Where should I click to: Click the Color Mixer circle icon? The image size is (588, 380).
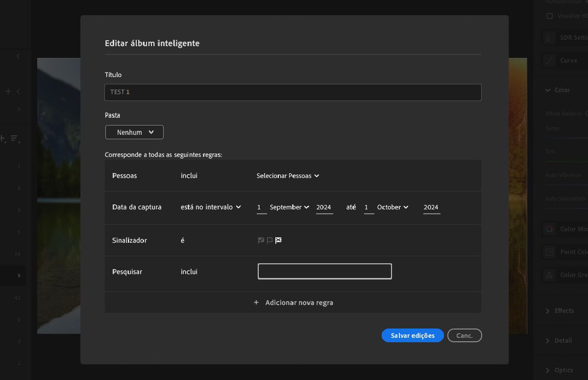pyautogui.click(x=550, y=229)
